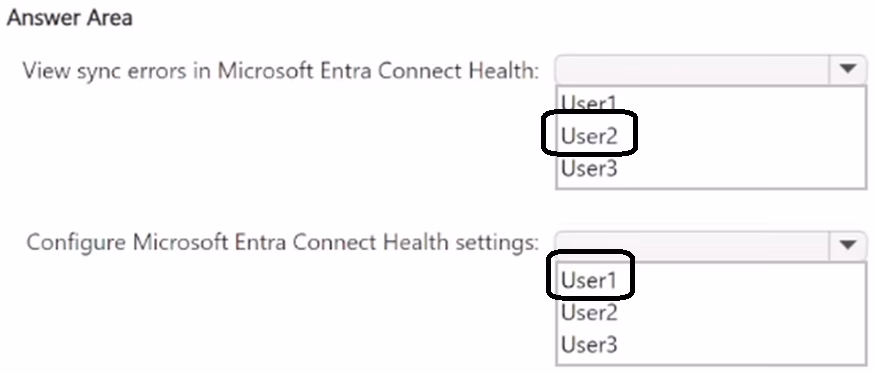This screenshot has height=373, width=874.
Task: Click the Answer Area heading
Action: tap(70, 18)
